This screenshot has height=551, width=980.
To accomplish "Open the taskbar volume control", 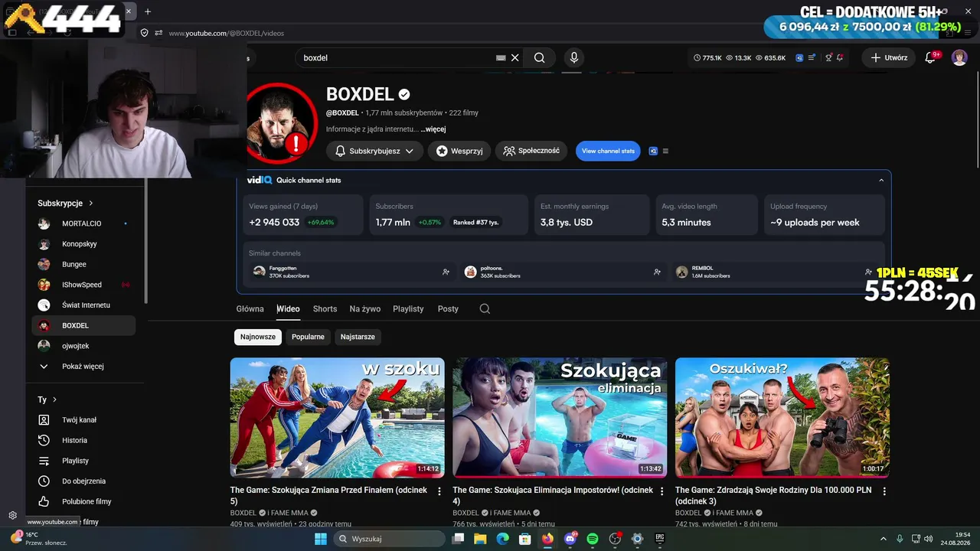I will (928, 539).
